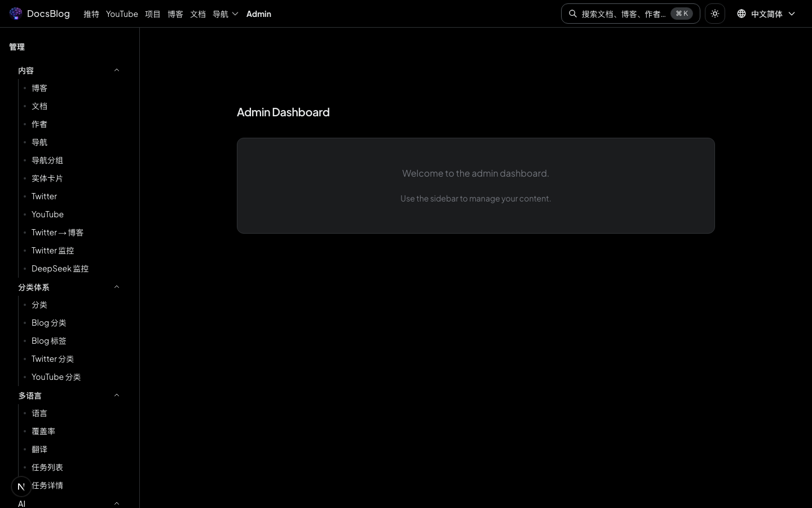Focus the search documents input field
Image resolution: width=812 pixels, height=508 pixels.
(x=623, y=14)
